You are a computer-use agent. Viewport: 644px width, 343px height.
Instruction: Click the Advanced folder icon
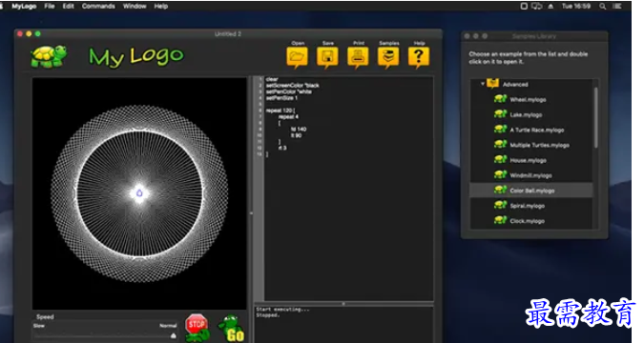492,84
